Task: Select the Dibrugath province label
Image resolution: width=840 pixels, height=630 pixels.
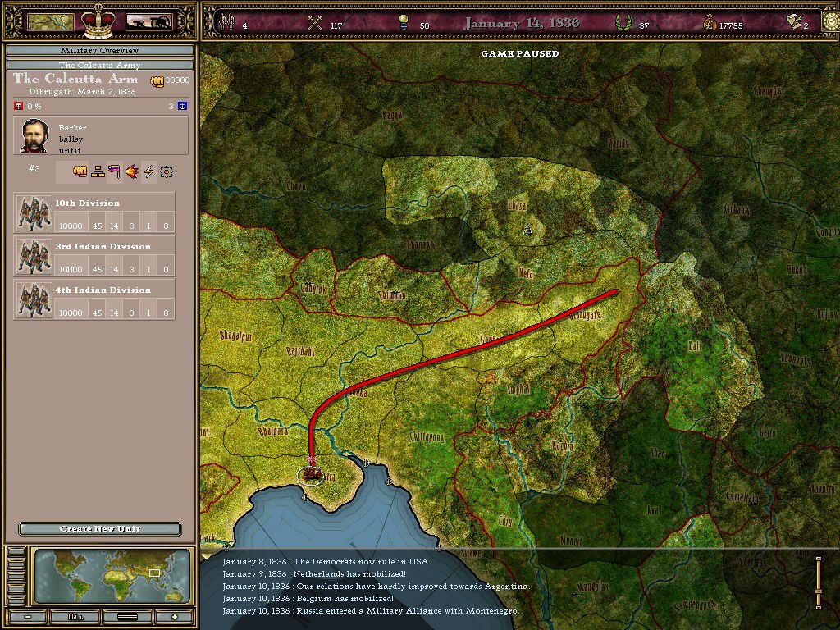Action: 585,314
